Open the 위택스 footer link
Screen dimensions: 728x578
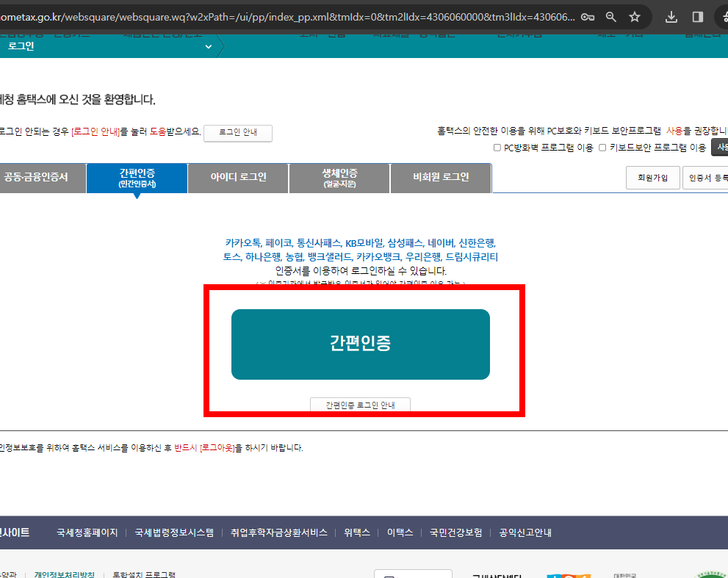(x=356, y=532)
